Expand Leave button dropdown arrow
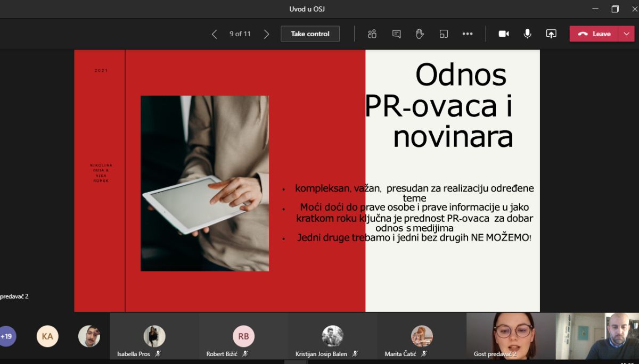Screen dimensions: 639x364 coord(626,34)
